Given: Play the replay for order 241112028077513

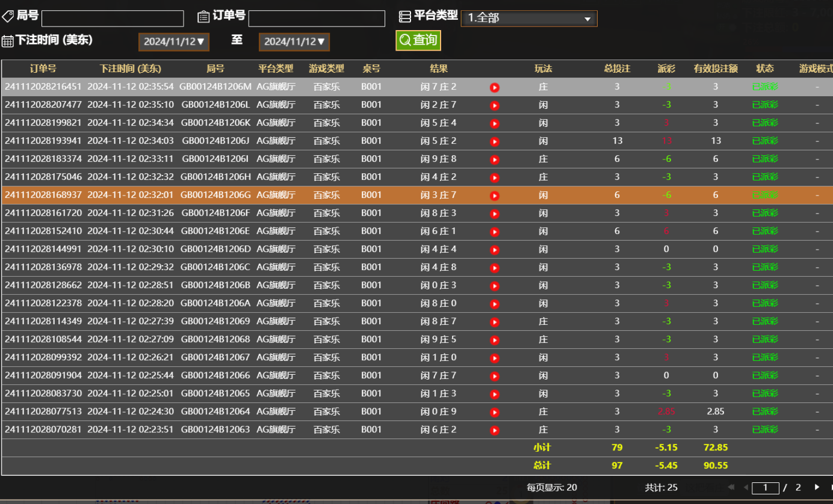Looking at the screenshot, I should tap(494, 411).
